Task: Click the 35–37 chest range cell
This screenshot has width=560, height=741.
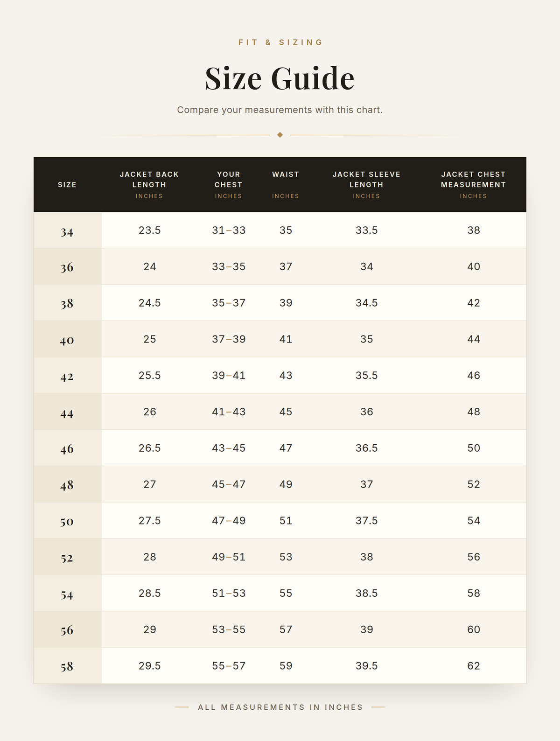Action: click(x=229, y=303)
